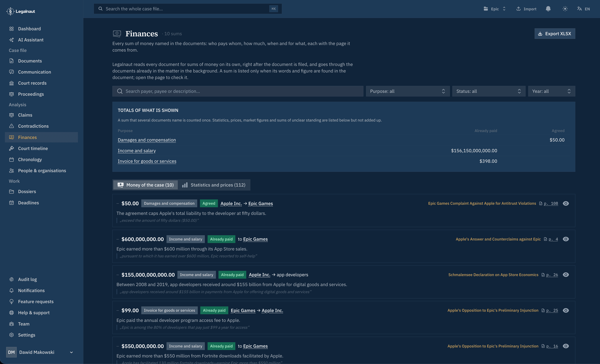Image resolution: width=600 pixels, height=364 pixels.
Task: Open Epic Games Complaint Against Apple document link
Action: pos(482,203)
